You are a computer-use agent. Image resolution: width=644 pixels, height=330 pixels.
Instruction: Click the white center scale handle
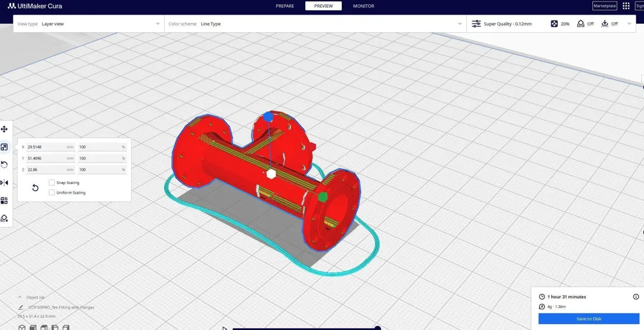click(x=271, y=174)
